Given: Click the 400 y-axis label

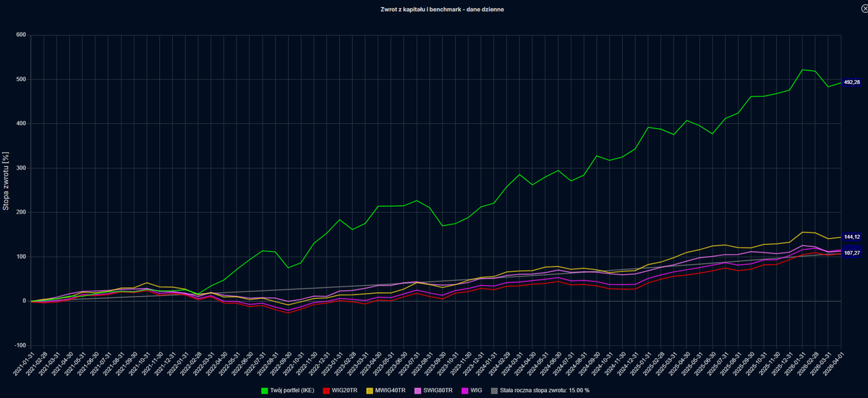Looking at the screenshot, I should pos(21,124).
